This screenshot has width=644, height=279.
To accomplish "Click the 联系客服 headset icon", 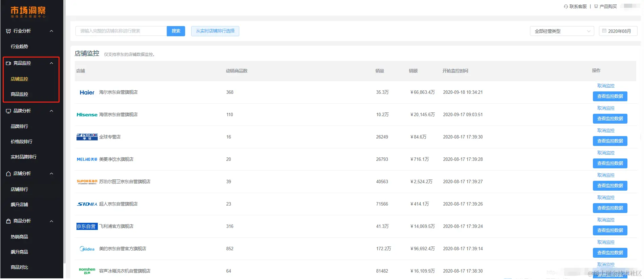I will click(566, 6).
